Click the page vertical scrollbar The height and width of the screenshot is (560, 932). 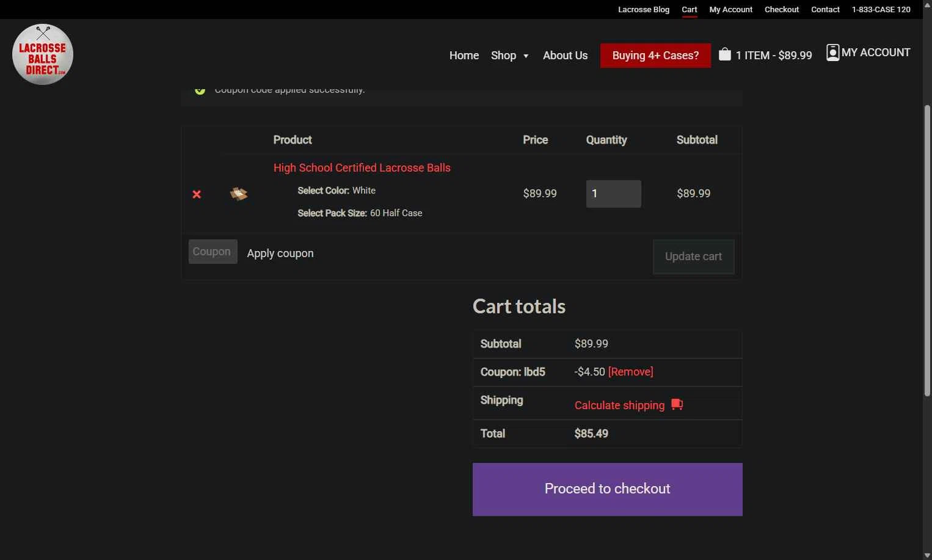point(927,250)
